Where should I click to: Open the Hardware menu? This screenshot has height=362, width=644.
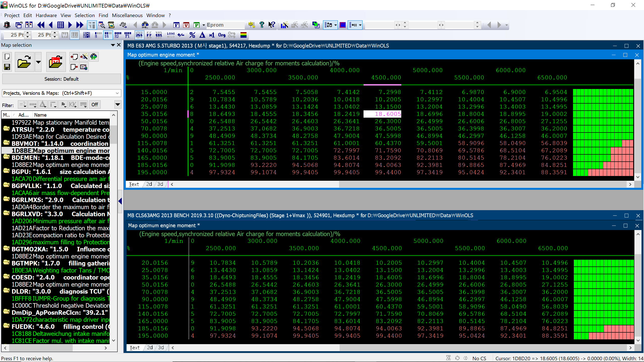click(46, 15)
